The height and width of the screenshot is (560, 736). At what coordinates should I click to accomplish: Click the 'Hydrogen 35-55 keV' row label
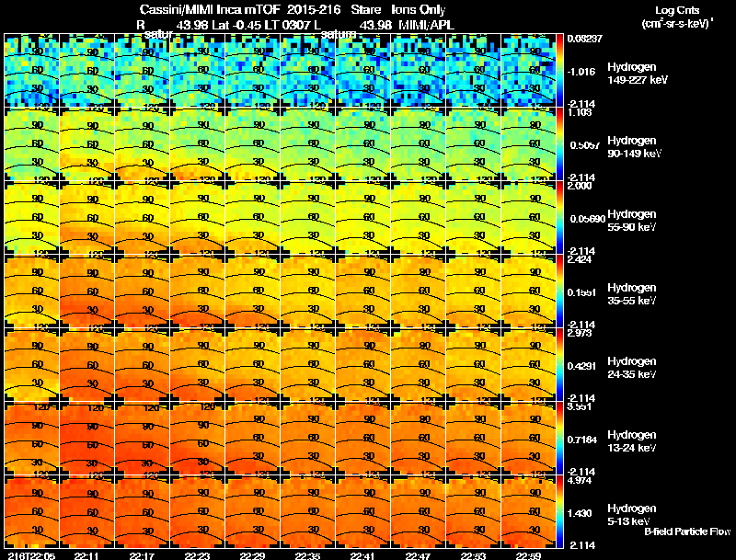[x=632, y=294]
